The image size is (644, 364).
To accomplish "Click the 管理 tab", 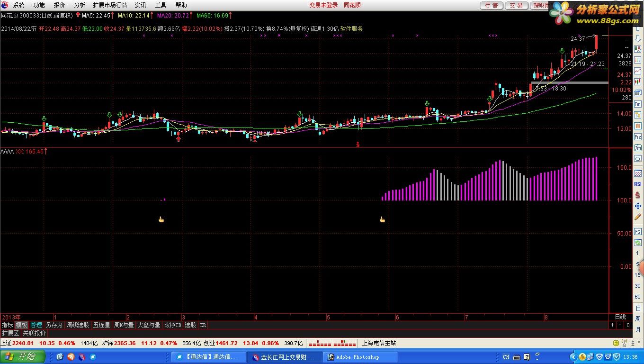I will 36,325.
